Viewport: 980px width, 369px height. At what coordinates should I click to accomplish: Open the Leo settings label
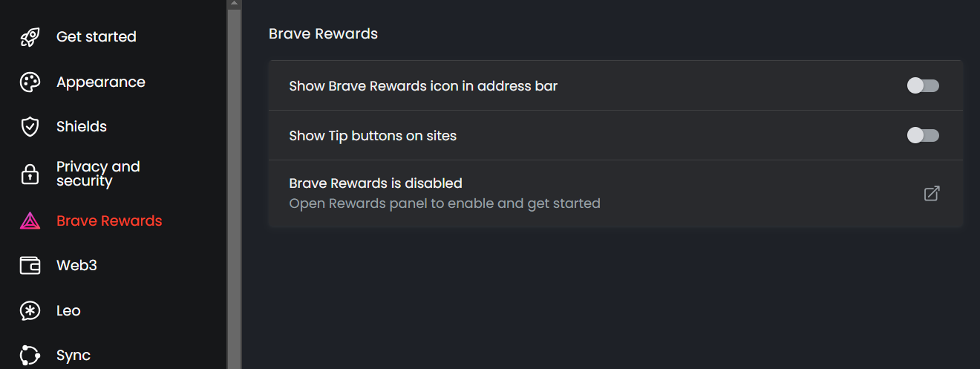coord(68,311)
